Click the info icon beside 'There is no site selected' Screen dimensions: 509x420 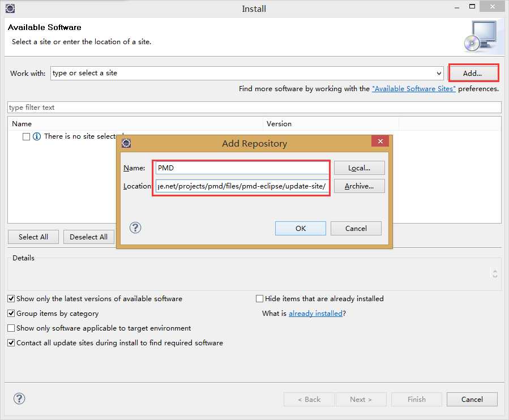(37, 136)
